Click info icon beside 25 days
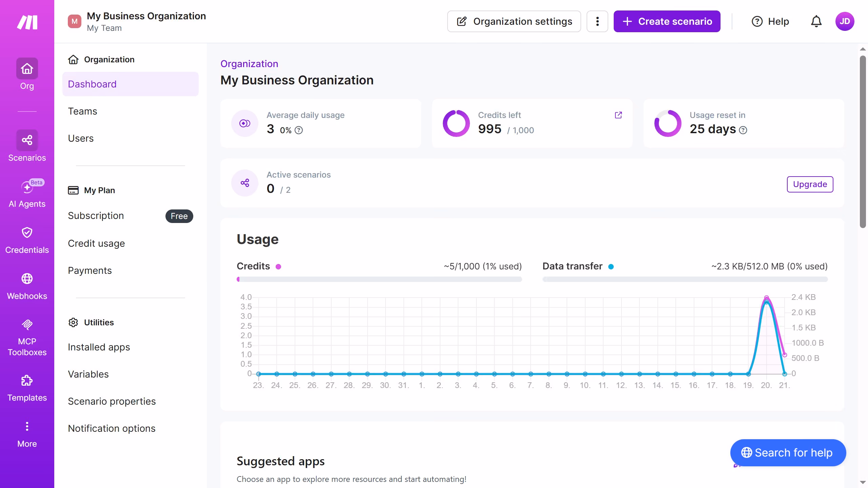 click(743, 130)
